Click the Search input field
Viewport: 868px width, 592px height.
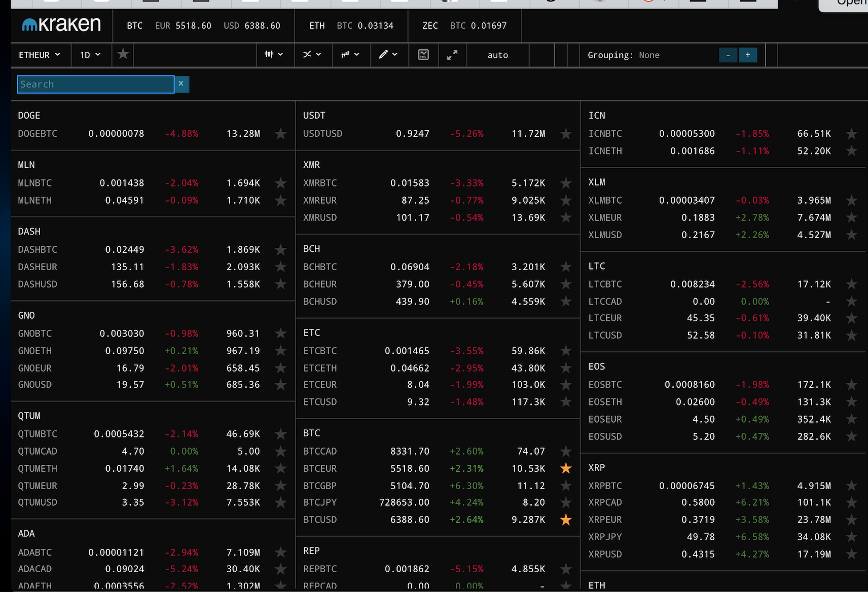[x=96, y=84]
